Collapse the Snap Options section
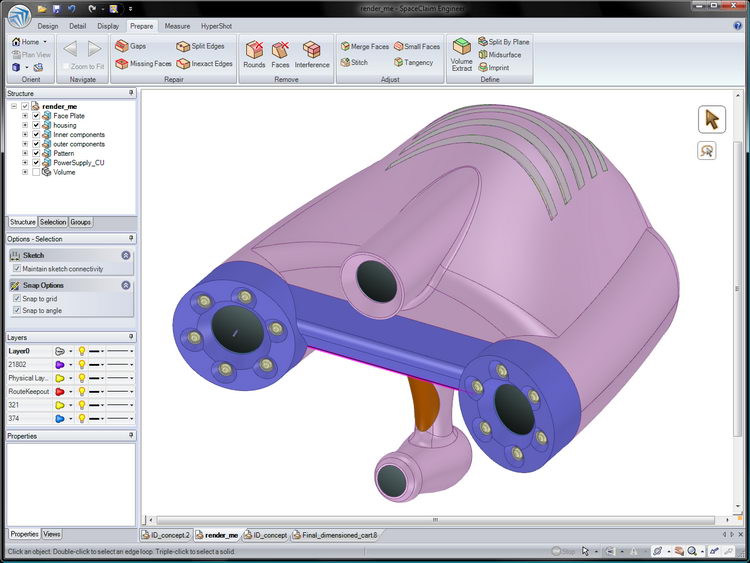The image size is (750, 563). click(x=126, y=285)
